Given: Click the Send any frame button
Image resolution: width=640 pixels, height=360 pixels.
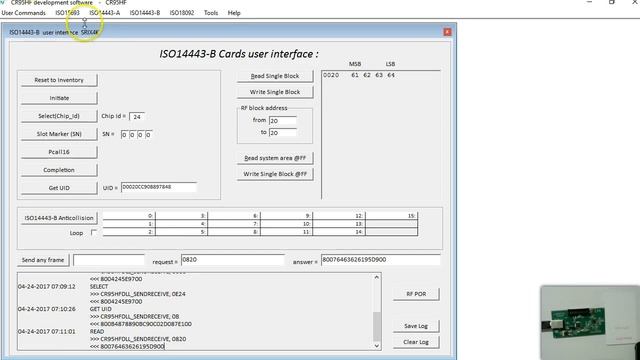Looking at the screenshot, I should coord(43,260).
